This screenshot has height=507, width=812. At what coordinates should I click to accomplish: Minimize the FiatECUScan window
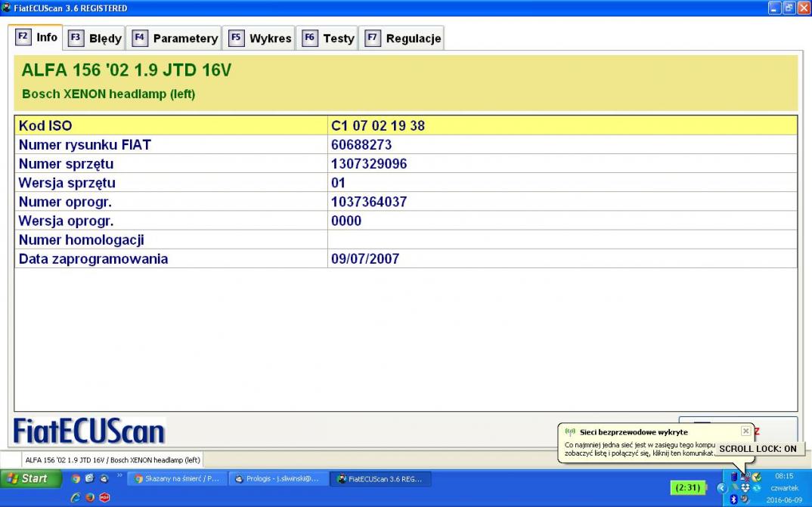point(775,8)
